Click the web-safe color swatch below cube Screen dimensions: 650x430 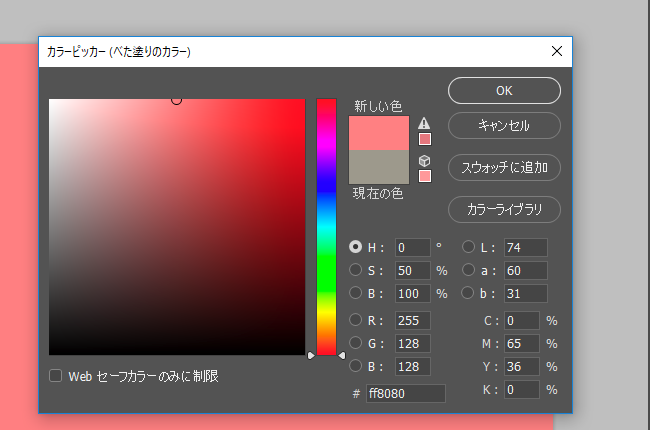point(425,176)
